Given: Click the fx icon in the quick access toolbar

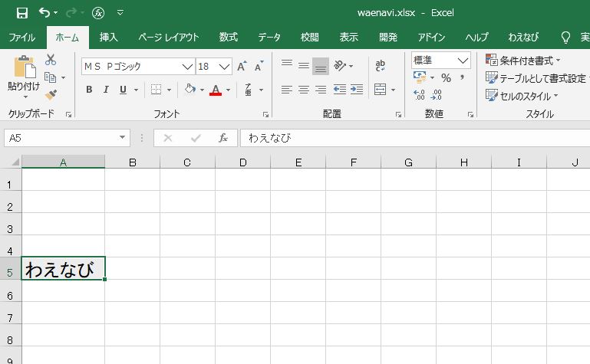Looking at the screenshot, I should pyautogui.click(x=98, y=13).
